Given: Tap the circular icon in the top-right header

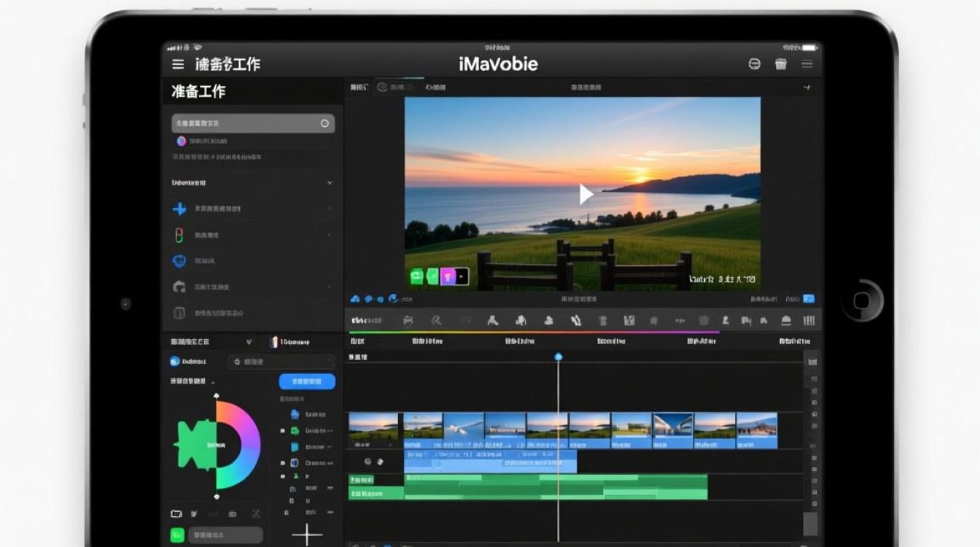Looking at the screenshot, I should click(x=755, y=64).
